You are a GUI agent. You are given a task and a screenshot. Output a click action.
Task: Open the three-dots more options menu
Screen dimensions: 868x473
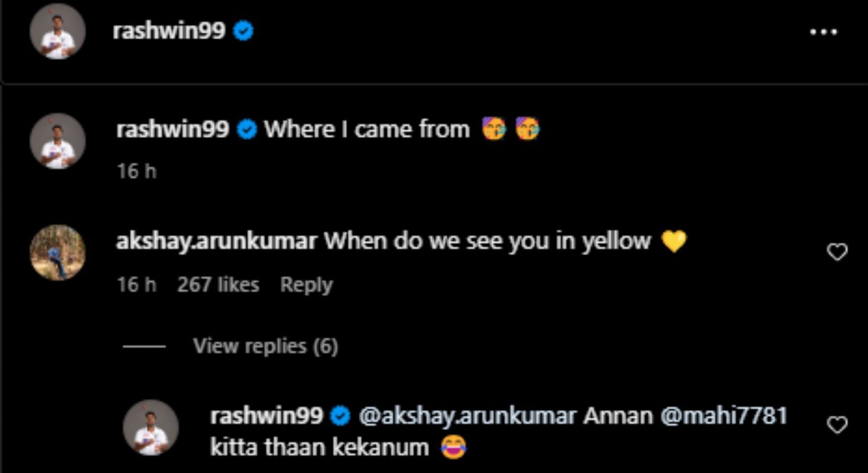pos(823,32)
